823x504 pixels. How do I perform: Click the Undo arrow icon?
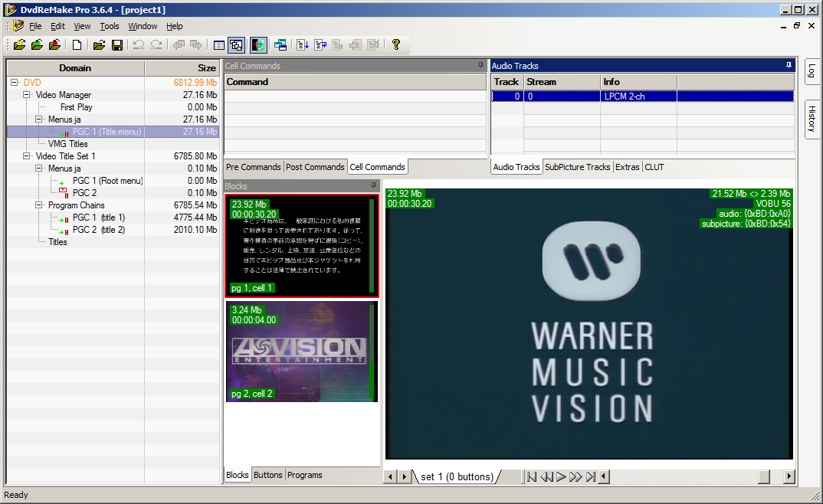pos(139,45)
